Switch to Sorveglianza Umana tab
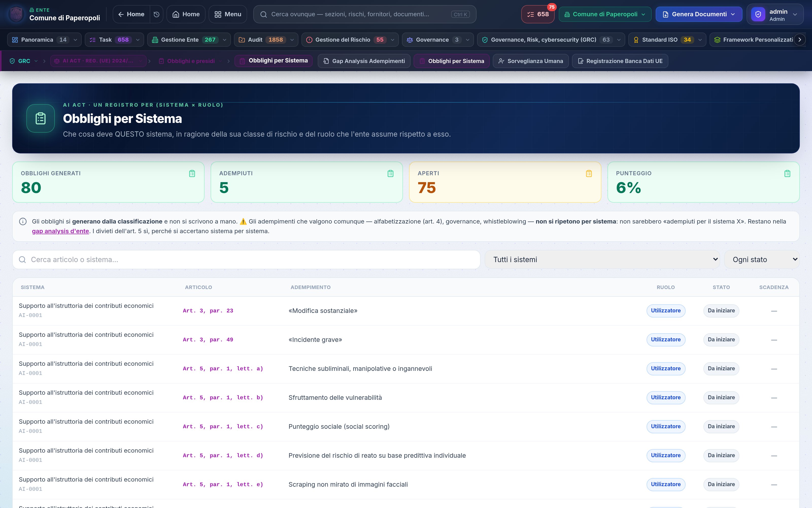The image size is (812, 508). pos(531,61)
